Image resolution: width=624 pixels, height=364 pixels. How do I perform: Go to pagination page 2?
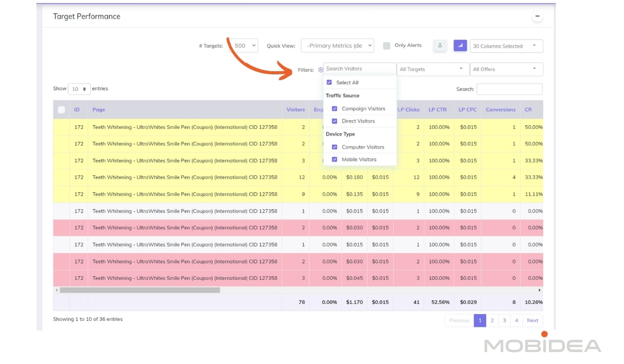(492, 320)
